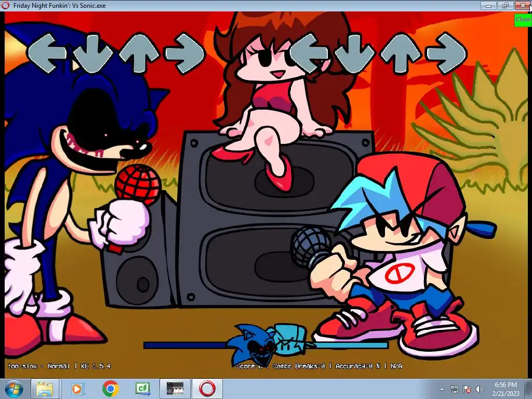Open the Action Center flag icon
The height and width of the screenshot is (399, 532).
coord(467,389)
